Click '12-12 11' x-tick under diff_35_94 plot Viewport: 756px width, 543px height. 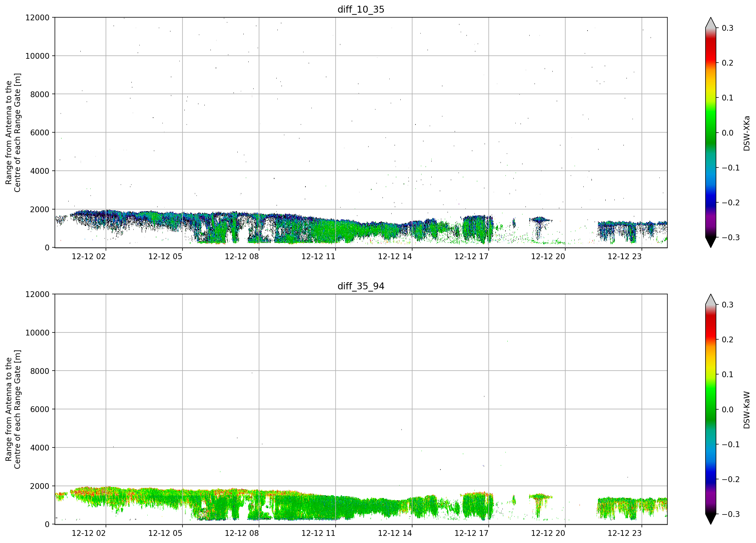click(x=318, y=533)
